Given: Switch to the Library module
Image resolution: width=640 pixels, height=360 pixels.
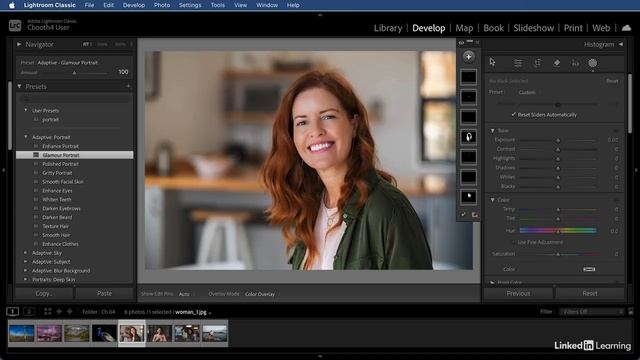Looking at the screenshot, I should click(x=388, y=28).
